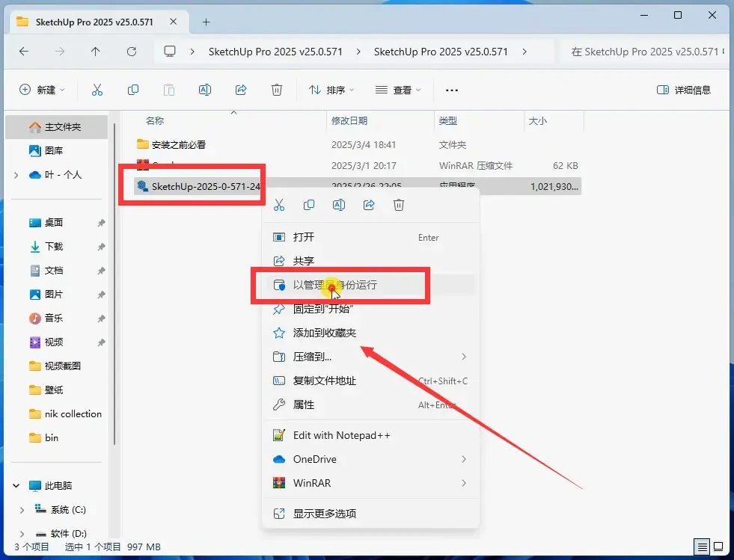Viewport: 734px width, 560px height.
Task: Sort by the 类型 column header
Action: pyautogui.click(x=448, y=120)
